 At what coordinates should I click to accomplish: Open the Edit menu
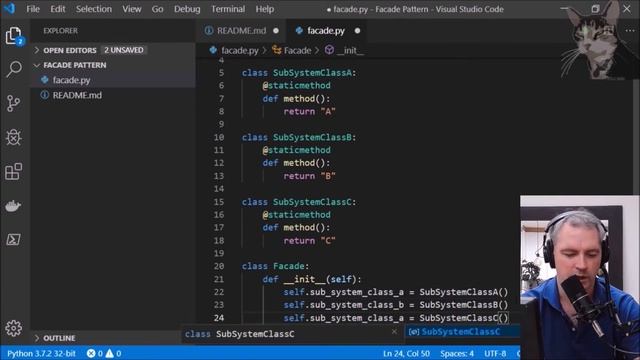(x=58, y=9)
